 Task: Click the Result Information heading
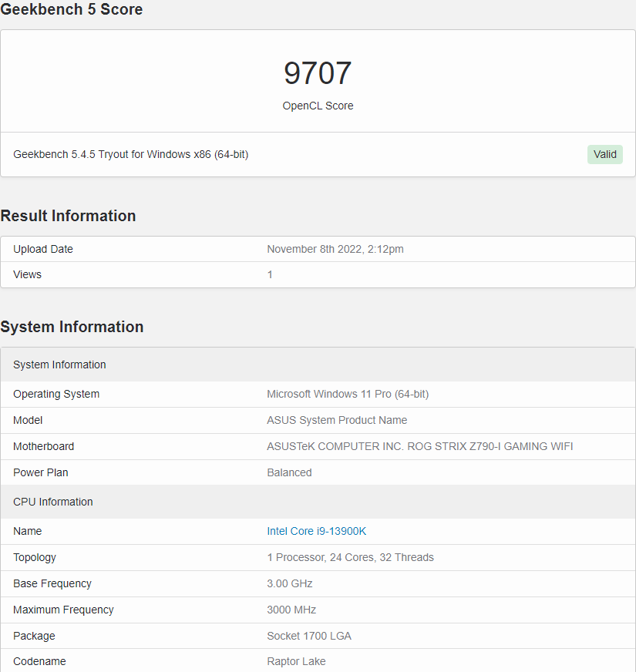[68, 216]
